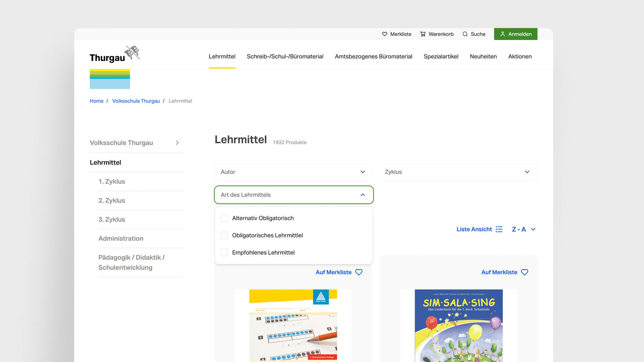This screenshot has height=362, width=644.
Task: Switch view using Liste Ansicht list icon
Action: (x=499, y=229)
